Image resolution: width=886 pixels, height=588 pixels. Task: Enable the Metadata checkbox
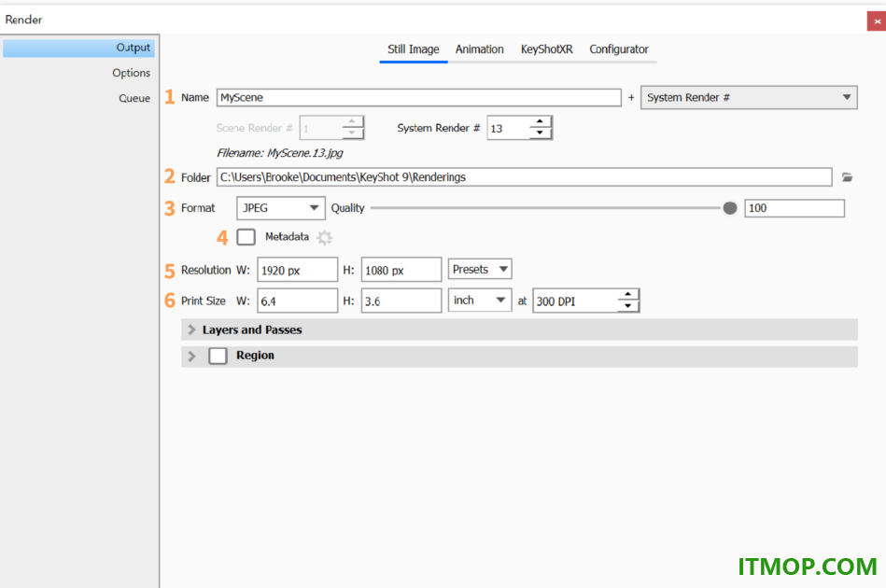click(x=246, y=237)
